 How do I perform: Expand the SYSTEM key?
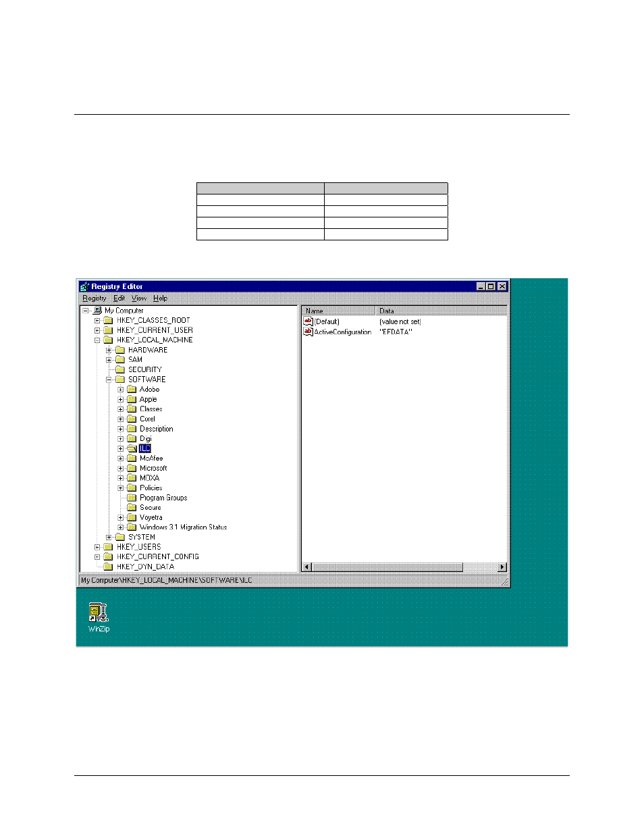coord(109,538)
